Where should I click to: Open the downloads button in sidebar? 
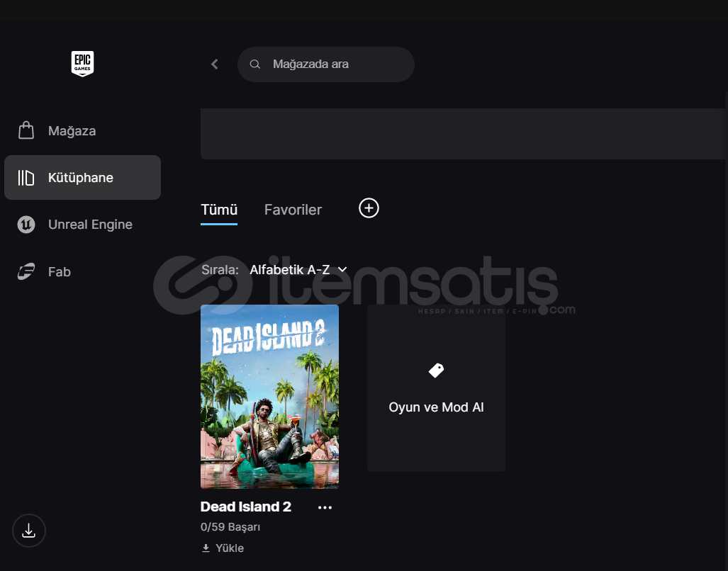[29, 531]
